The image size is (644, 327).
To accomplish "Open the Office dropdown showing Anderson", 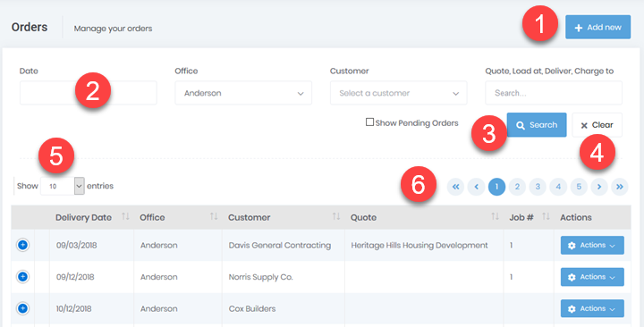I will (243, 93).
